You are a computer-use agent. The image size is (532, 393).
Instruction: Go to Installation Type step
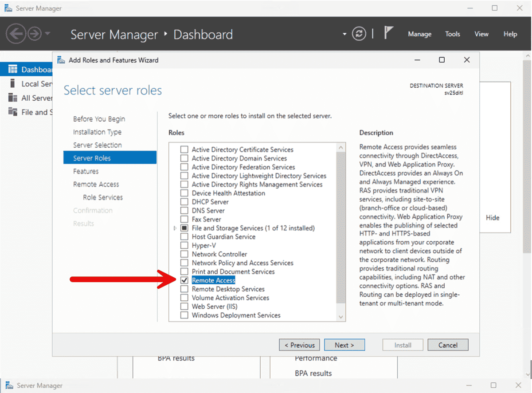pos(97,132)
